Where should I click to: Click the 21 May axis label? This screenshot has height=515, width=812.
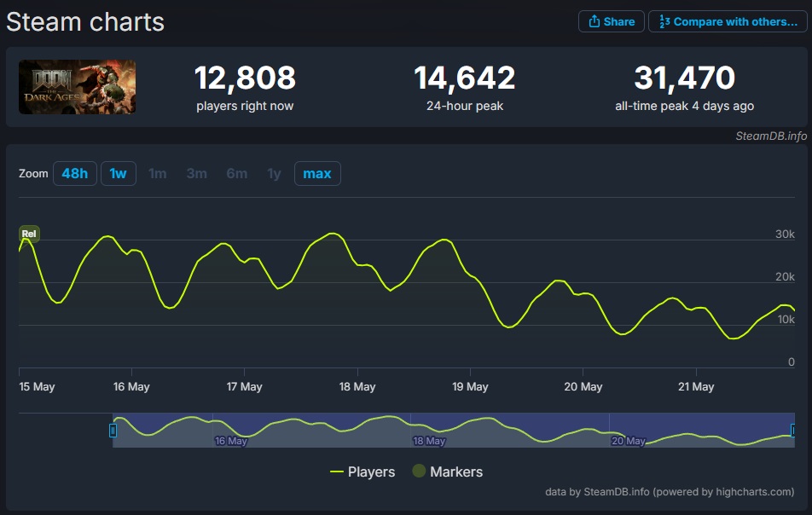696,386
